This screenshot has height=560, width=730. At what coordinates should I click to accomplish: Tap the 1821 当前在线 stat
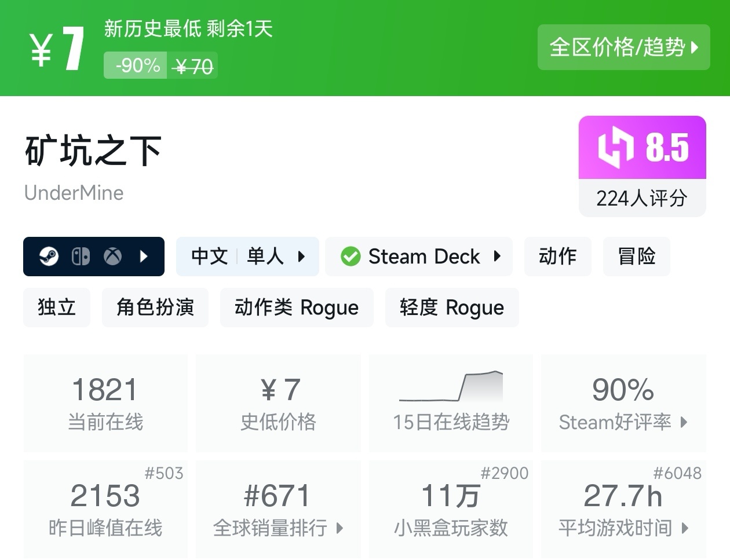pyautogui.click(x=105, y=403)
